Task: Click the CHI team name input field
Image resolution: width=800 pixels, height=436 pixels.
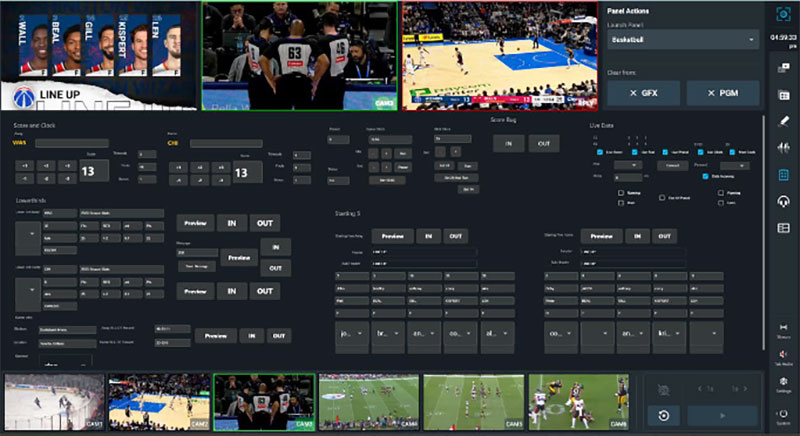Action: 226,144
